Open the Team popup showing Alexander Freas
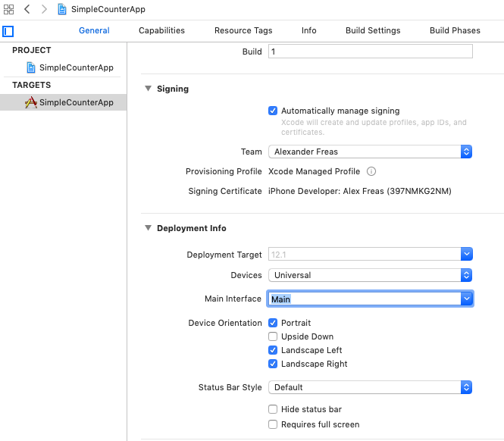The width and height of the screenshot is (504, 441). pyautogui.click(x=371, y=152)
